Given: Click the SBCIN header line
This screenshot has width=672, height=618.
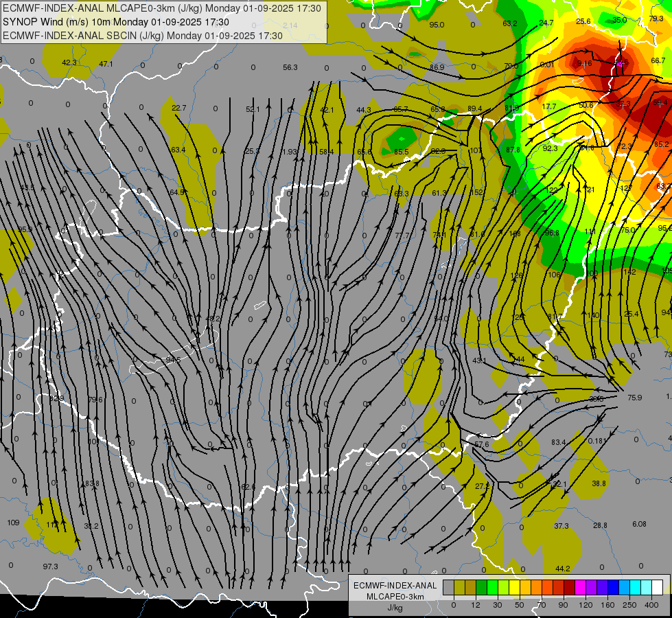Looking at the screenshot, I should click(142, 36).
